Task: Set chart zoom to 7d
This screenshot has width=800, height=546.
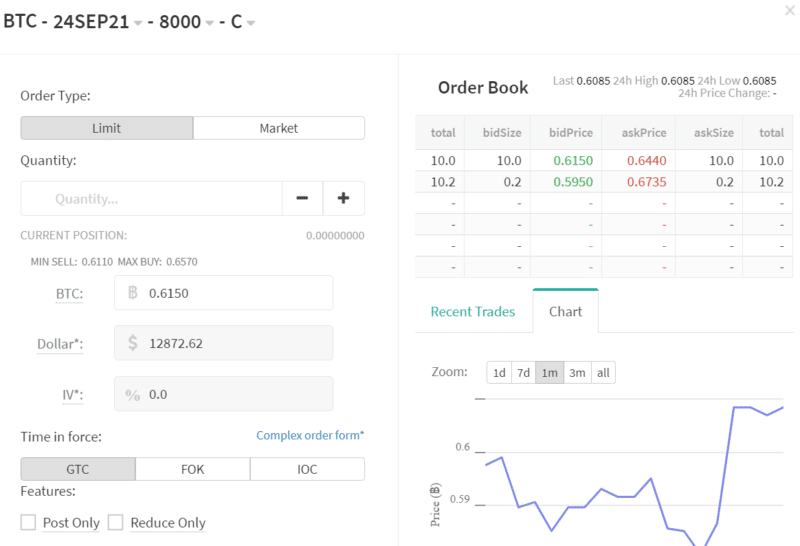Action: pyautogui.click(x=523, y=373)
